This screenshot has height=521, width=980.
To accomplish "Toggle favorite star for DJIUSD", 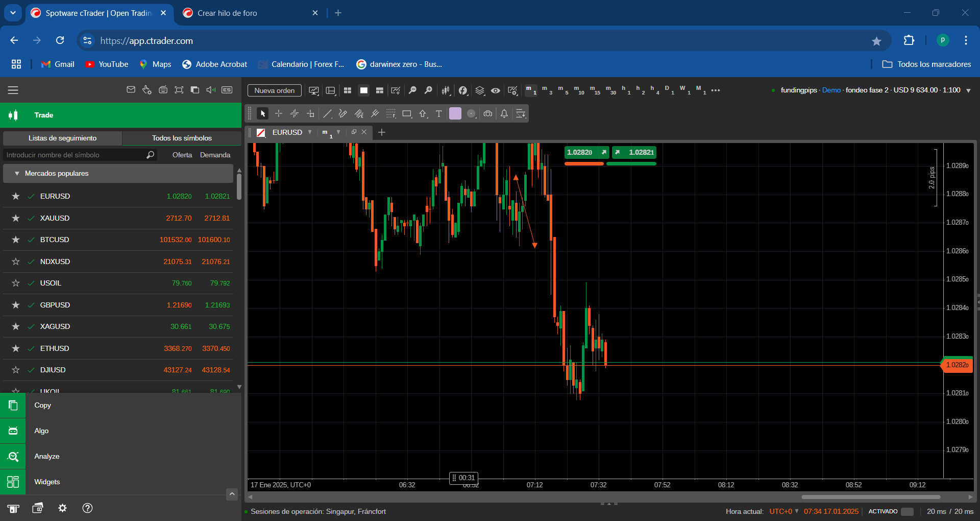I will coord(16,370).
